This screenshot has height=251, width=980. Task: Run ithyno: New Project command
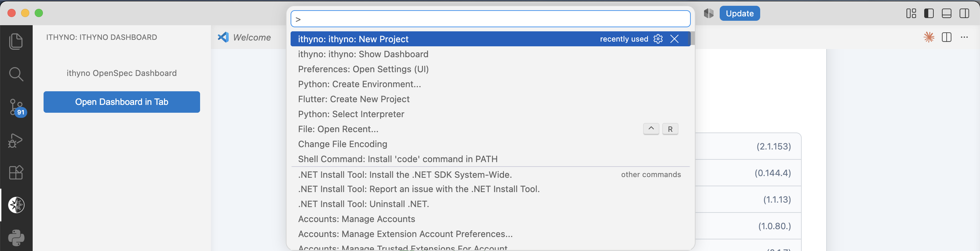click(x=490, y=39)
